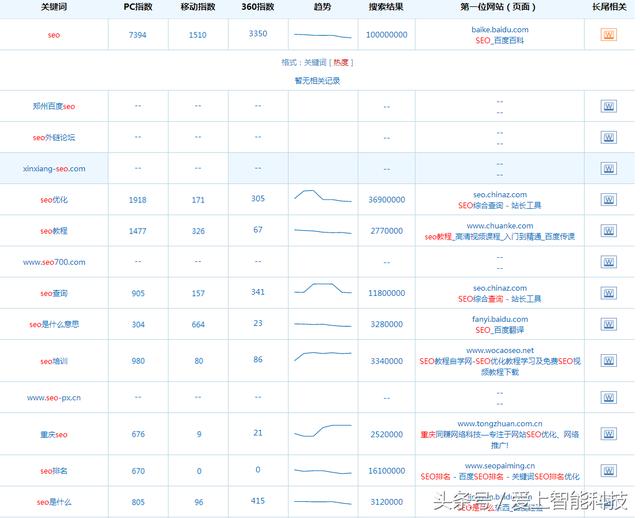Viewport: 640px width, 518px height.
Task: Click the 长尾相关 column header
Action: (x=609, y=7)
